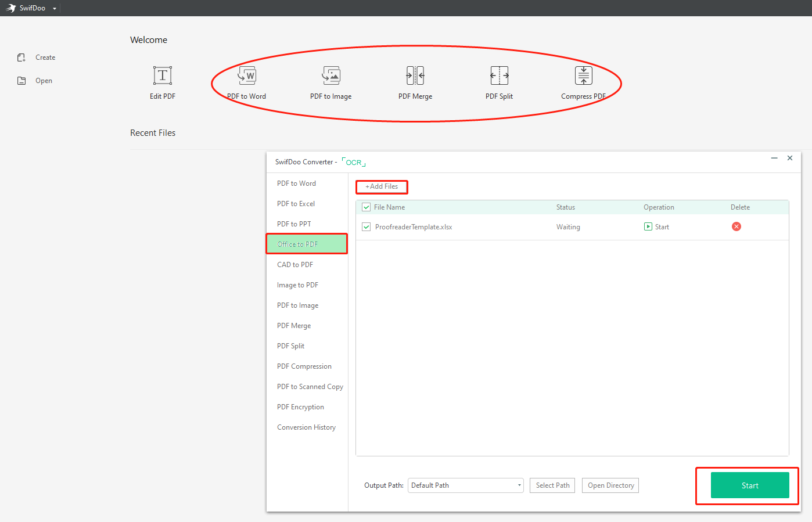Open the PDF Merge welcome icon

tap(415, 75)
